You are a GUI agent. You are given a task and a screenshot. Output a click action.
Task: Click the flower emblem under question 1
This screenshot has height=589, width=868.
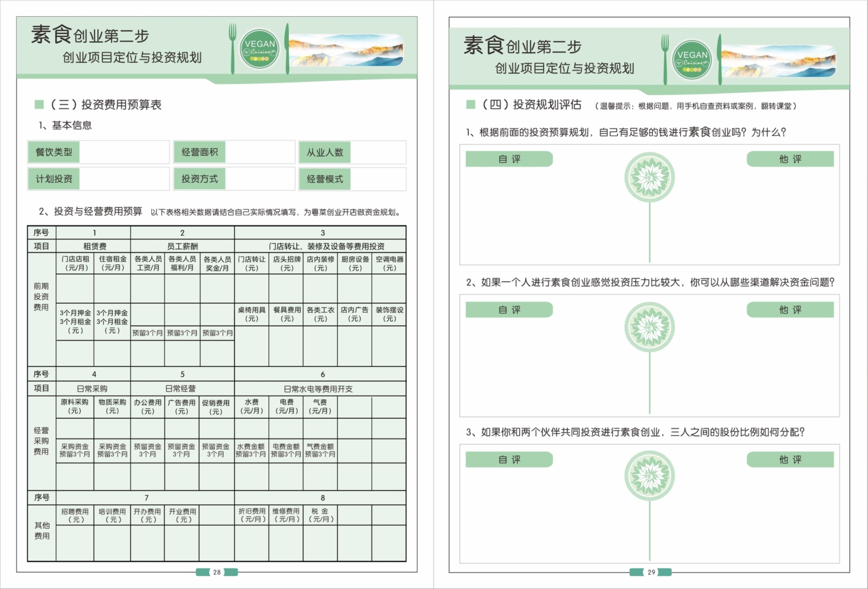click(x=650, y=177)
